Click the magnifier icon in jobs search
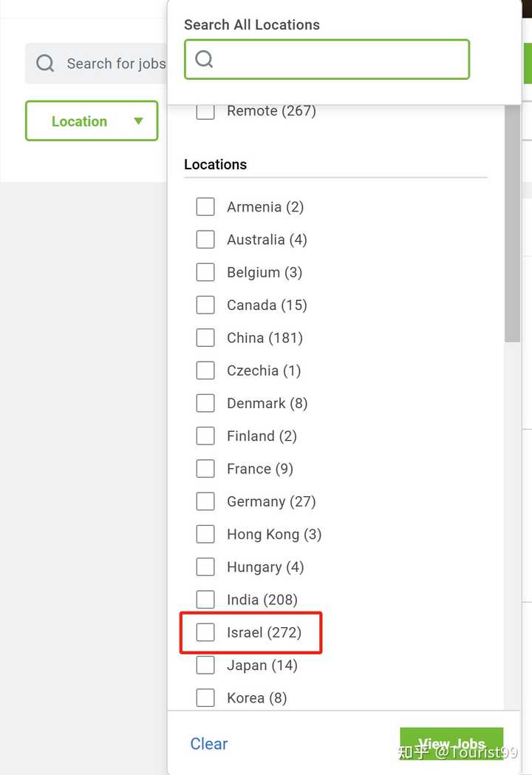This screenshot has width=532, height=775. click(x=45, y=64)
